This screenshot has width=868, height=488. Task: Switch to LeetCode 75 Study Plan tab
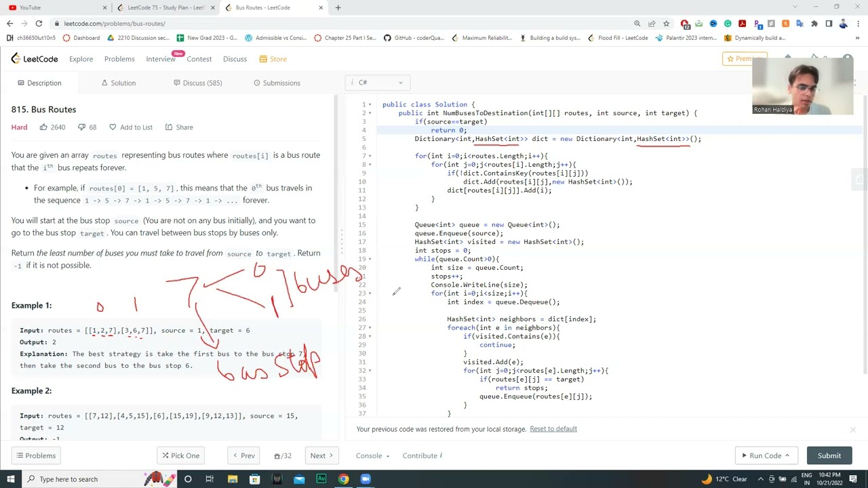pyautogui.click(x=165, y=7)
